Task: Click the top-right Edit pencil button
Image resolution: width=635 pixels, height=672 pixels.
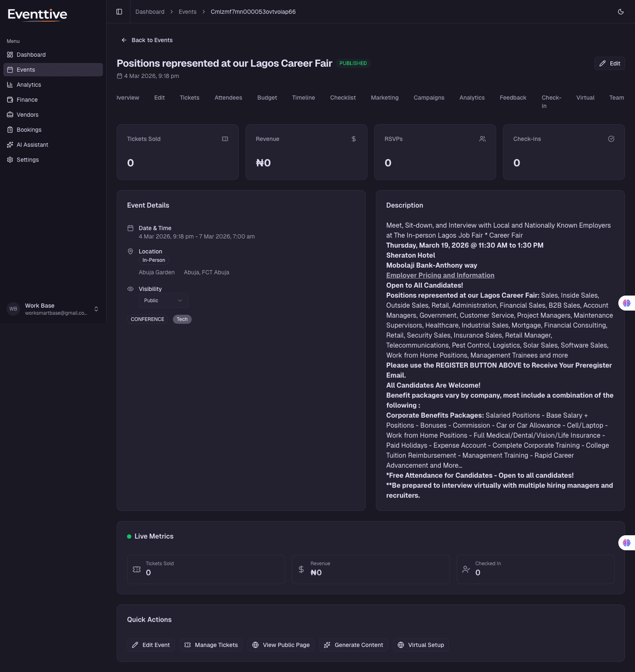Action: tap(609, 63)
